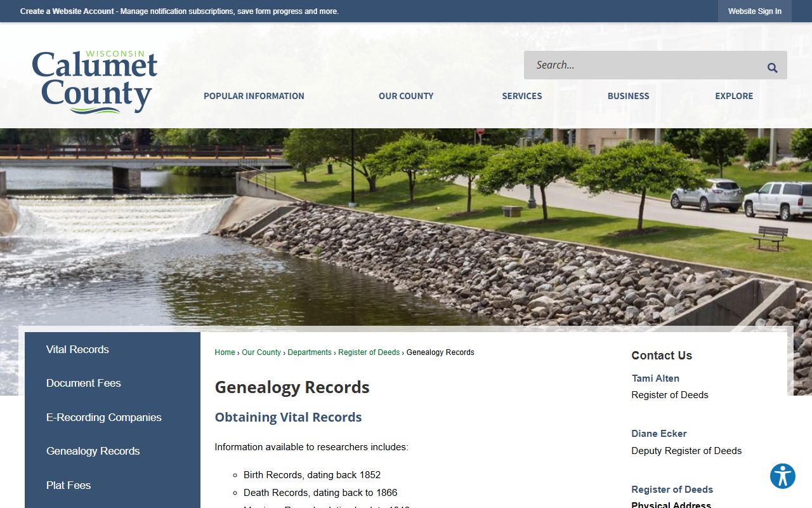
Task: Go to E-Recording Companies page
Action: point(103,417)
